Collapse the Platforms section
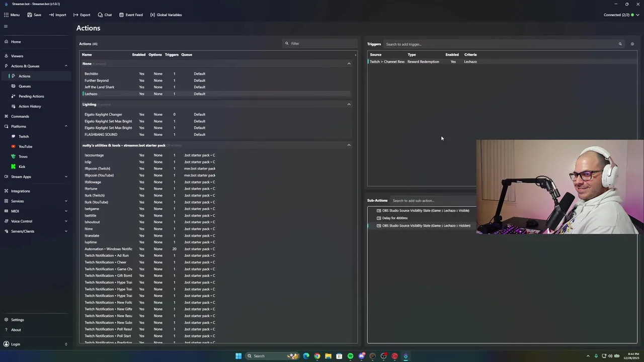 coord(66,126)
